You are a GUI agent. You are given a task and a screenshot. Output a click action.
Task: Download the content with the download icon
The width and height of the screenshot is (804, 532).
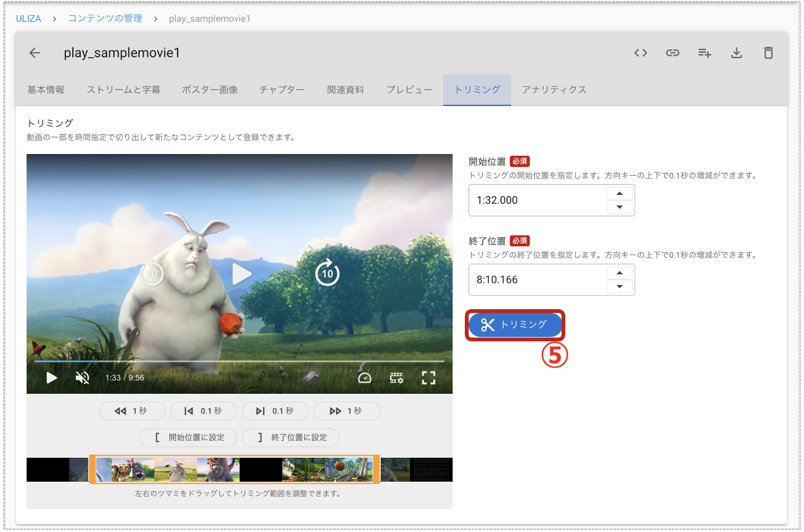(x=736, y=53)
